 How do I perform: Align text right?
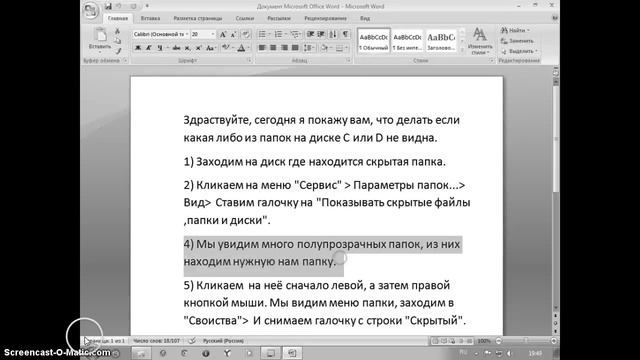point(284,48)
